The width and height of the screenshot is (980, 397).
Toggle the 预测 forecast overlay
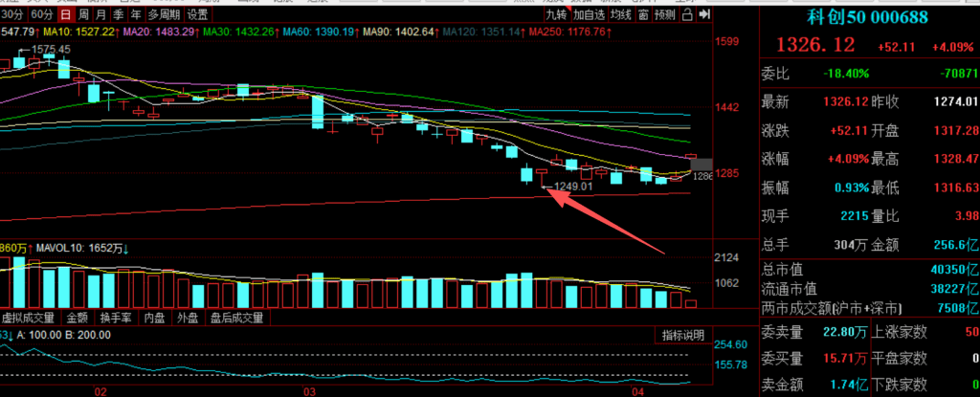click(x=664, y=15)
